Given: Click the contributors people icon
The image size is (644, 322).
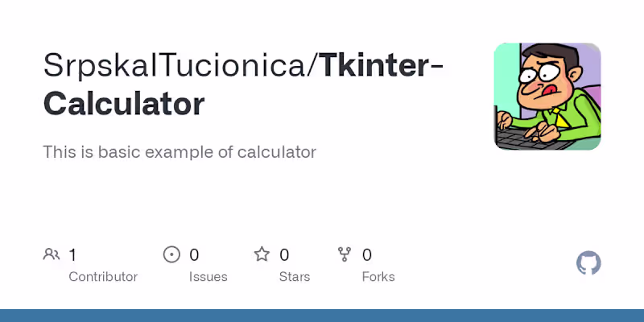Looking at the screenshot, I should [52, 255].
